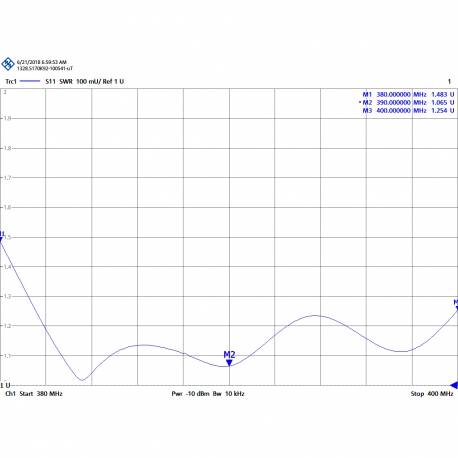Click the SWR format label
458x458 pixels.
66,81
